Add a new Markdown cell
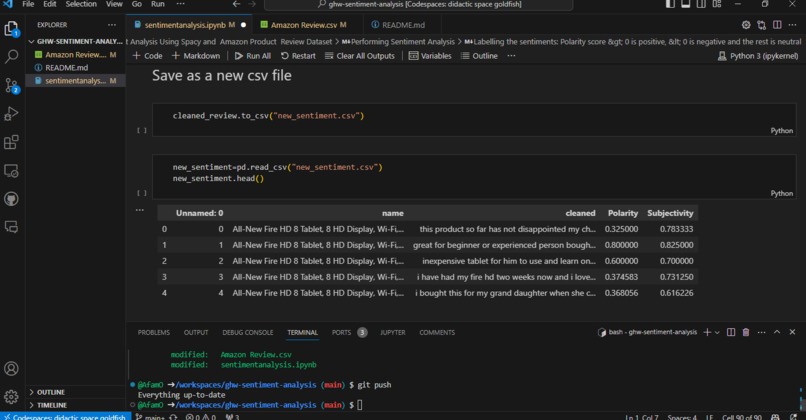 pos(196,56)
